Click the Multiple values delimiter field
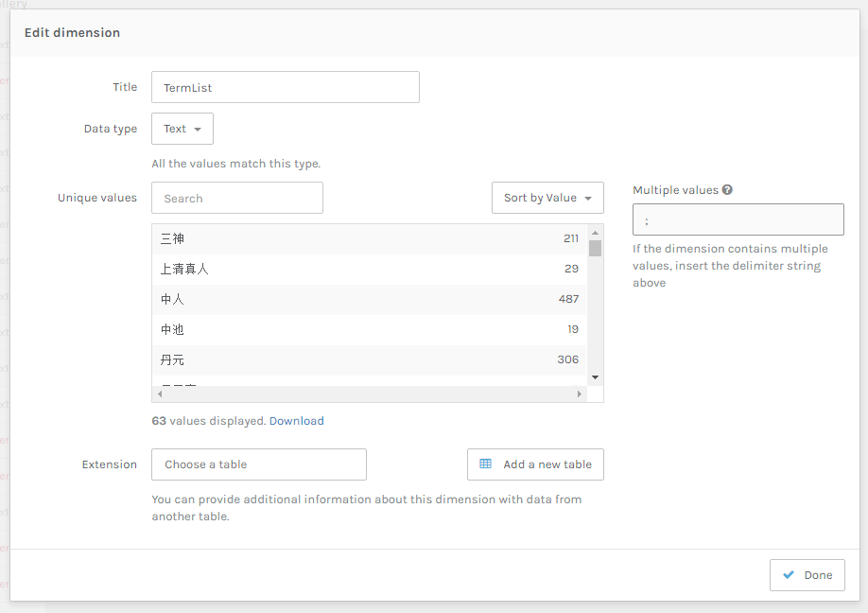 [738, 219]
